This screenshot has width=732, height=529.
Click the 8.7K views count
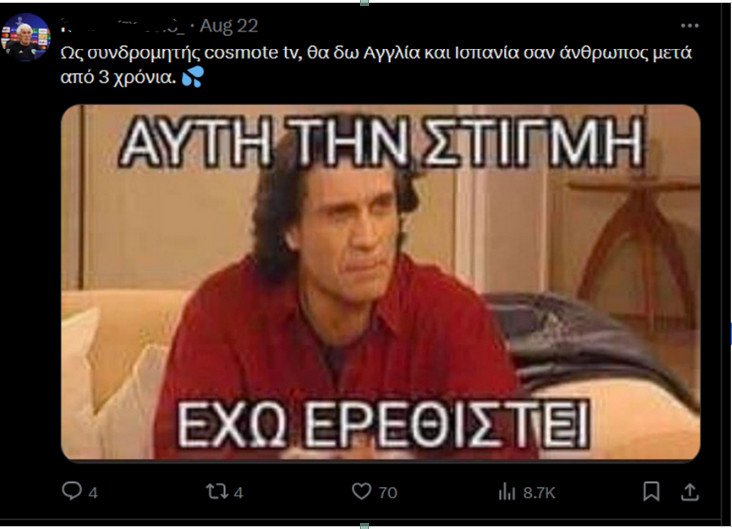point(539,493)
